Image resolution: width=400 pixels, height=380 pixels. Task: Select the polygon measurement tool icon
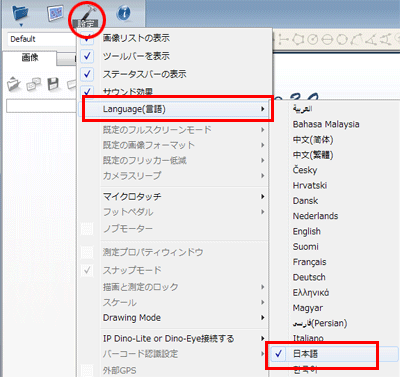pyautogui.click(x=298, y=39)
